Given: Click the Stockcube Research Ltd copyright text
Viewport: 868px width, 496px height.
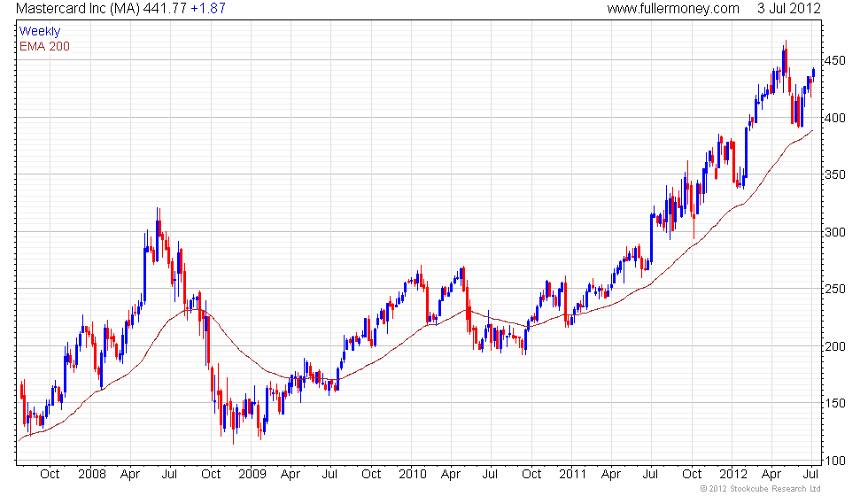Looking at the screenshot, I should 760,488.
